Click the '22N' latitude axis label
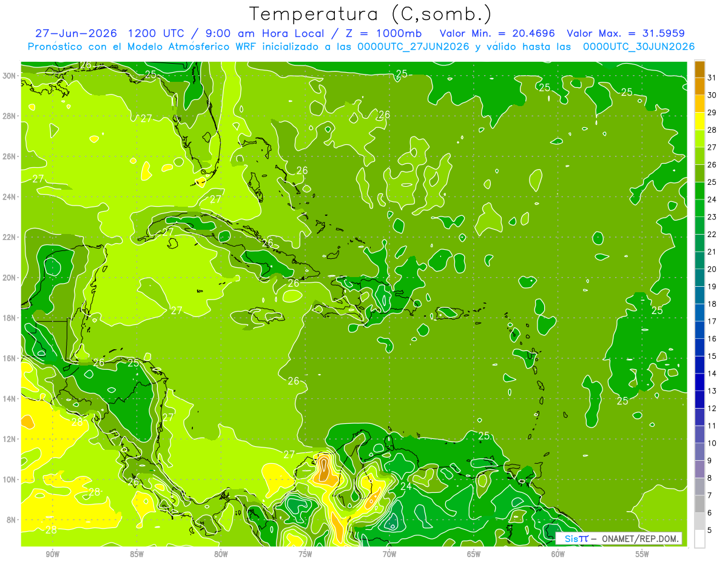The height and width of the screenshot is (562, 728). pyautogui.click(x=10, y=237)
